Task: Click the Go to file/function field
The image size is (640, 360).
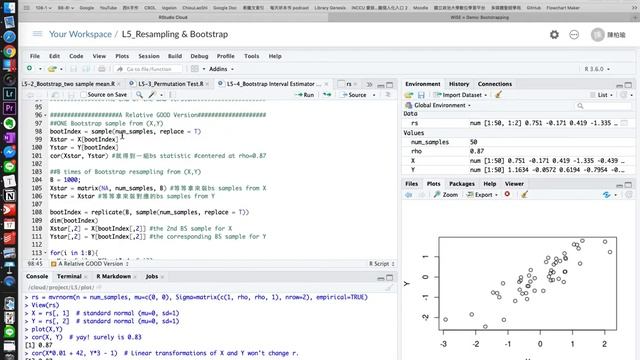Action: point(149,69)
